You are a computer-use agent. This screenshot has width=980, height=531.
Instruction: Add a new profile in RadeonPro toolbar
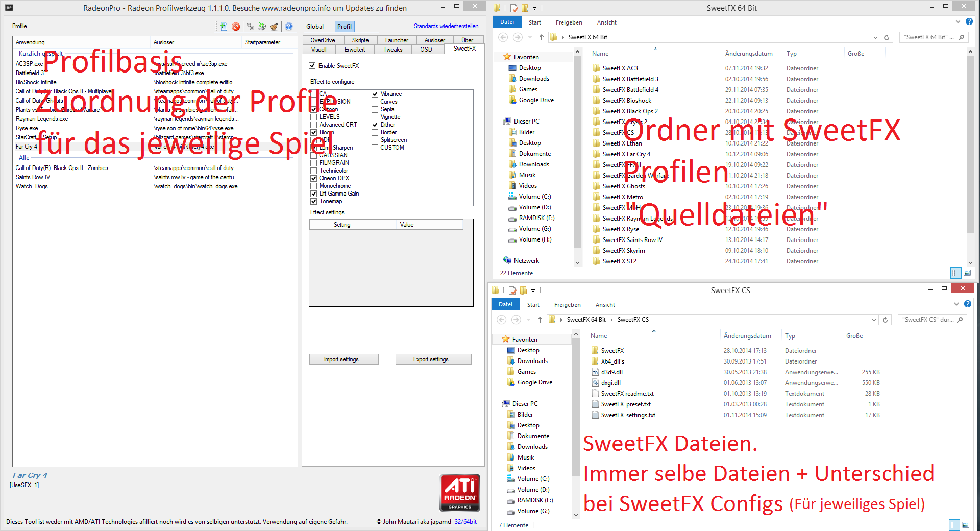coord(223,27)
